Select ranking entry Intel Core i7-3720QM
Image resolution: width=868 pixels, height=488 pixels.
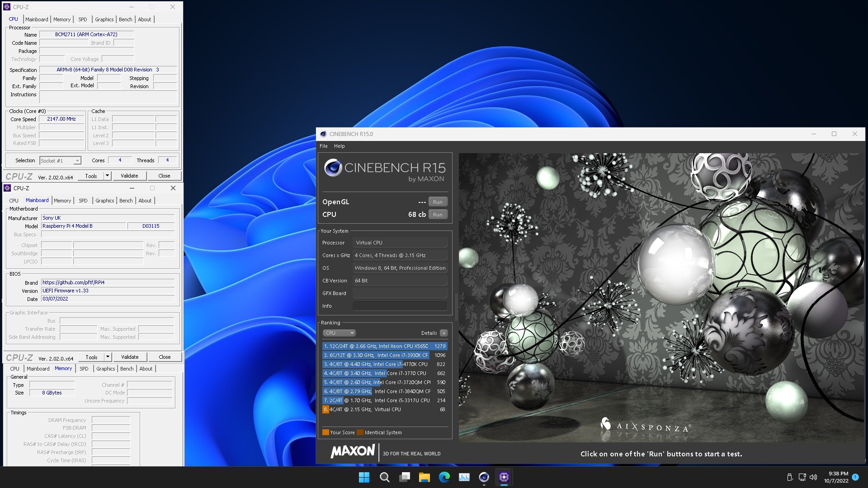click(x=385, y=382)
